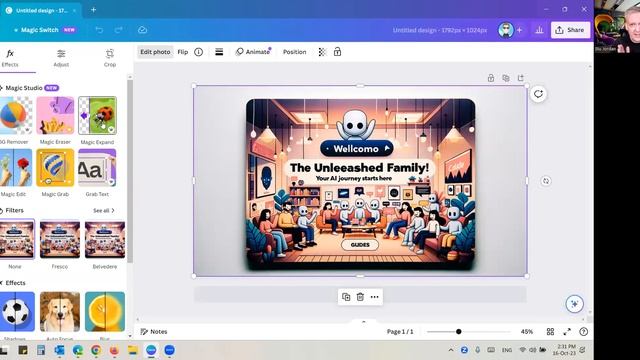
Task: Show hidden system tray icons
Action: 451,350
